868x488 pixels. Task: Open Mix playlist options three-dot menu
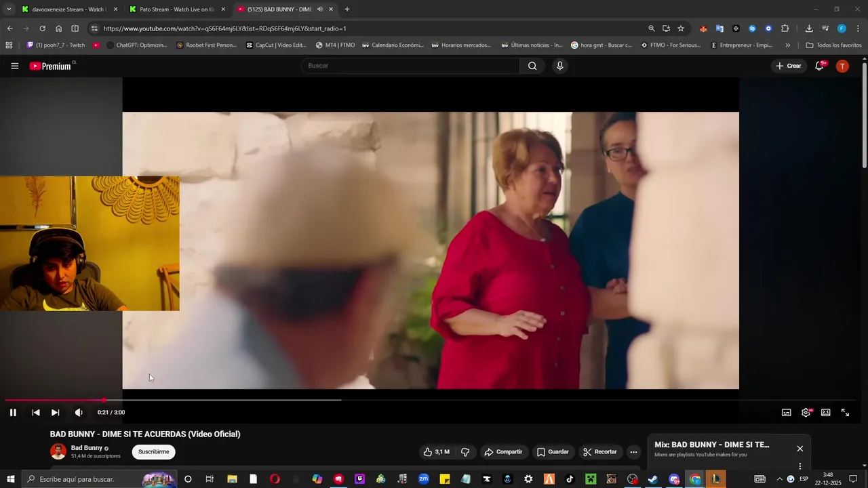click(x=800, y=466)
